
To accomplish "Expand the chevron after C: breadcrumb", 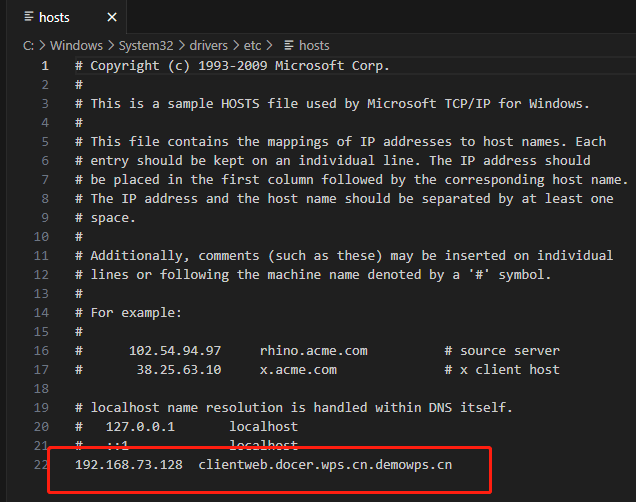I will (x=42, y=45).
